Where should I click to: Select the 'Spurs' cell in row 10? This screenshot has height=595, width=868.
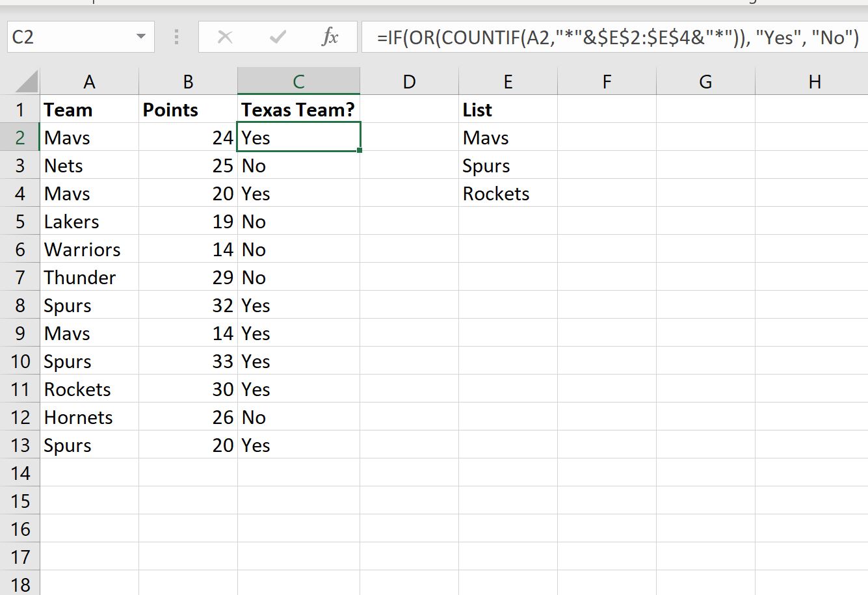89,361
